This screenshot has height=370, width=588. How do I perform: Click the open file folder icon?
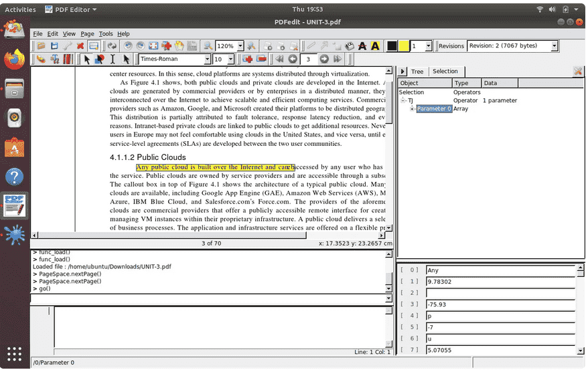[x=42, y=46]
